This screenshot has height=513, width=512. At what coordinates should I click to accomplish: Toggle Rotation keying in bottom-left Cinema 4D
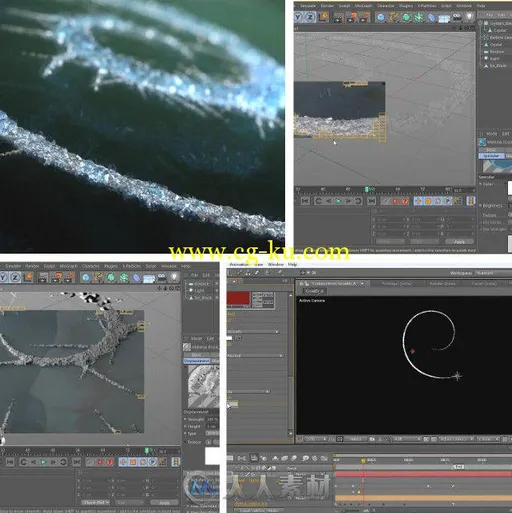click(143, 462)
